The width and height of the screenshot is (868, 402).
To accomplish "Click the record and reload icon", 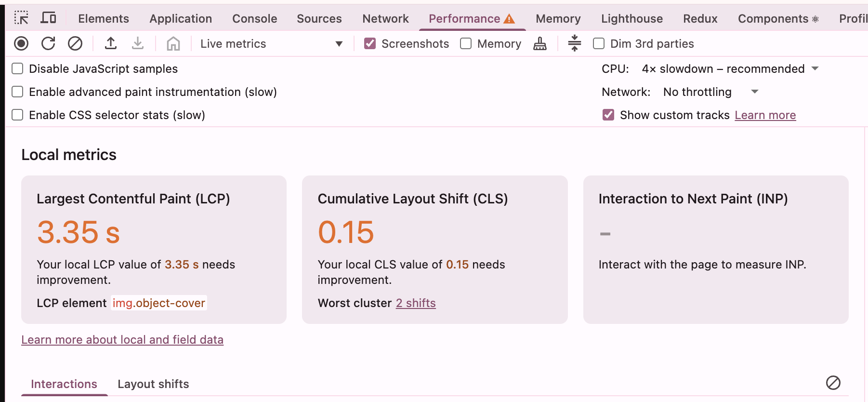I will [x=48, y=44].
